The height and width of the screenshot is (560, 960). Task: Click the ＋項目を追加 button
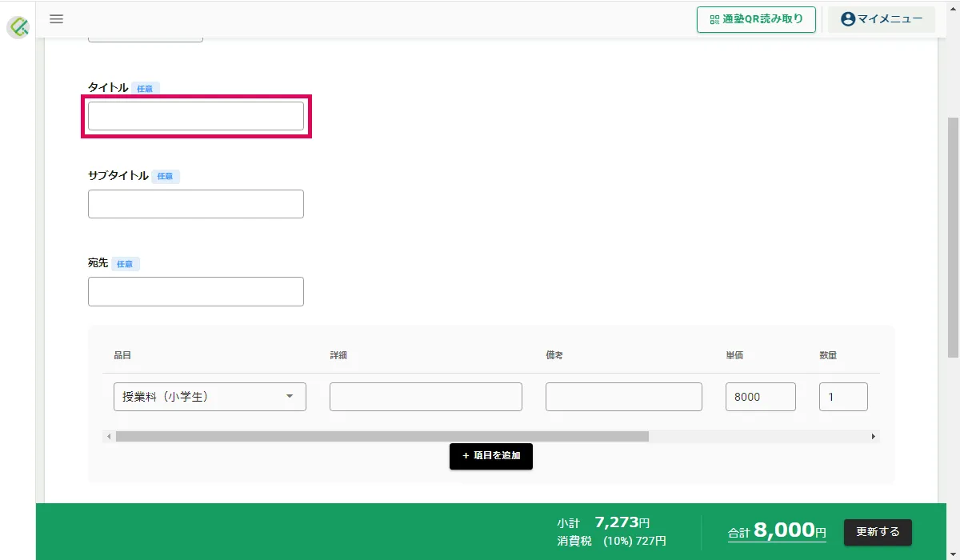tap(491, 456)
